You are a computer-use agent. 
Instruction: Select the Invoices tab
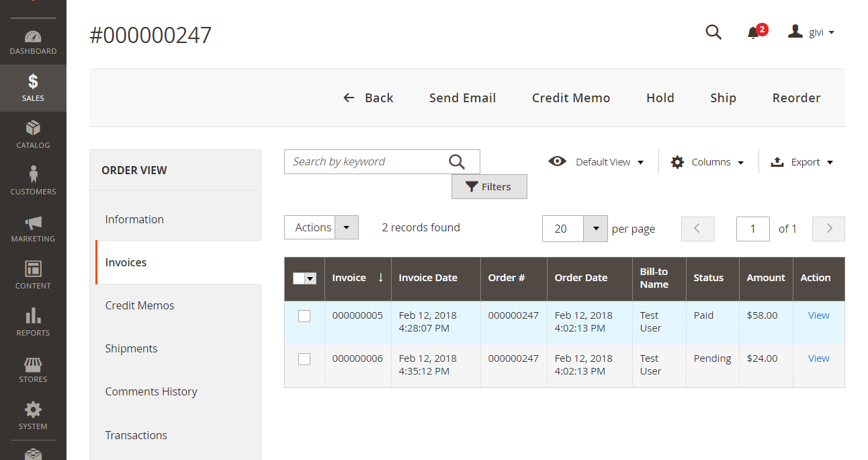tap(178, 262)
